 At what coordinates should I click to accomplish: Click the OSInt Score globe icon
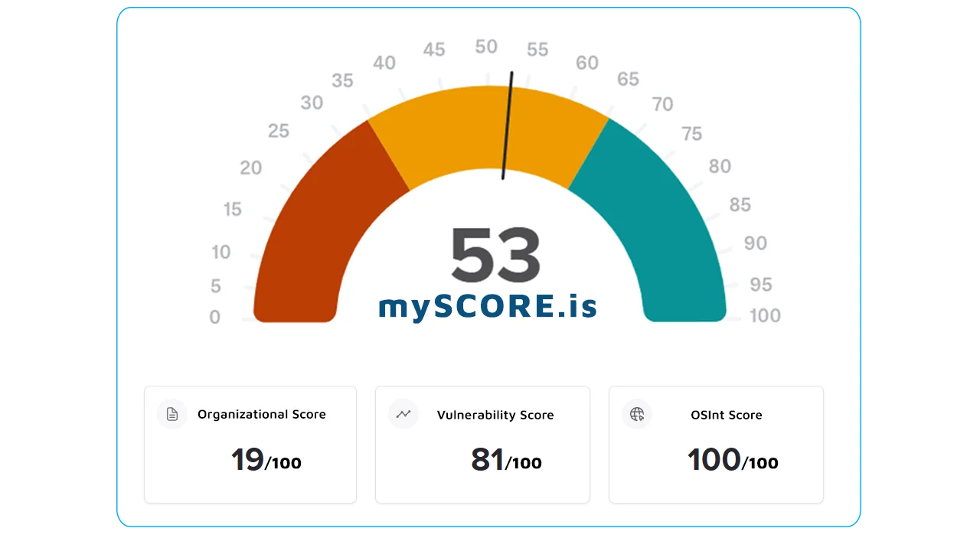[x=637, y=414]
